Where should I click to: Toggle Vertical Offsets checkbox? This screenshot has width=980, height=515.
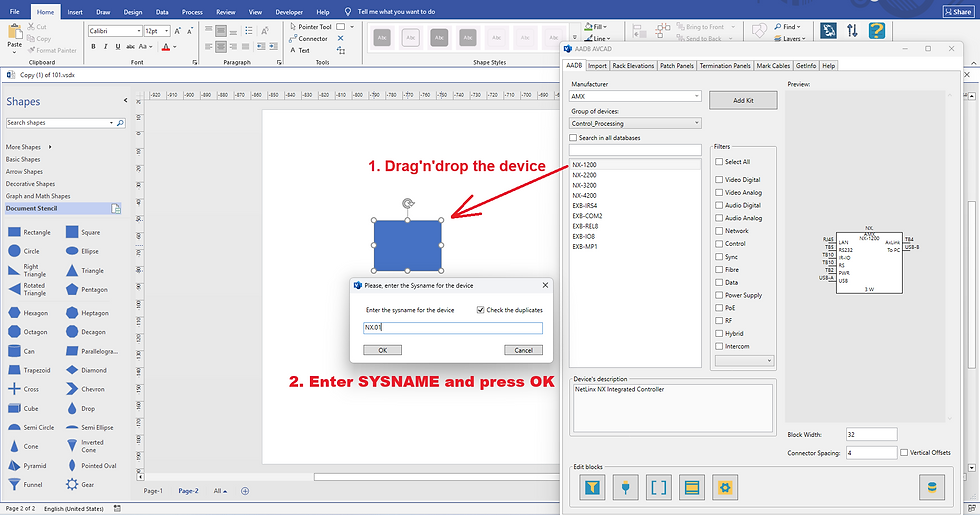click(904, 452)
